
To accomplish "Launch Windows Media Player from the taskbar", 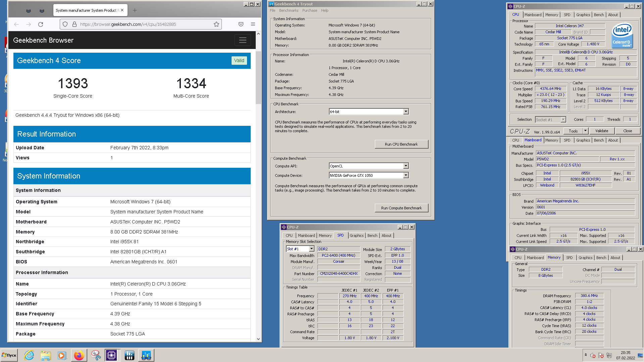I will (62, 355).
